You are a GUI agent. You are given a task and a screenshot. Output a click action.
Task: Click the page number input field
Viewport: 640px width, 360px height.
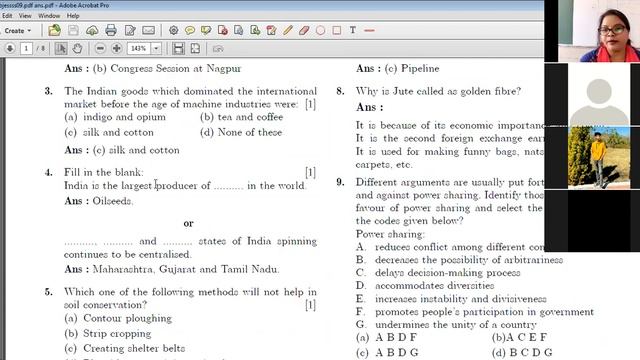26,49
